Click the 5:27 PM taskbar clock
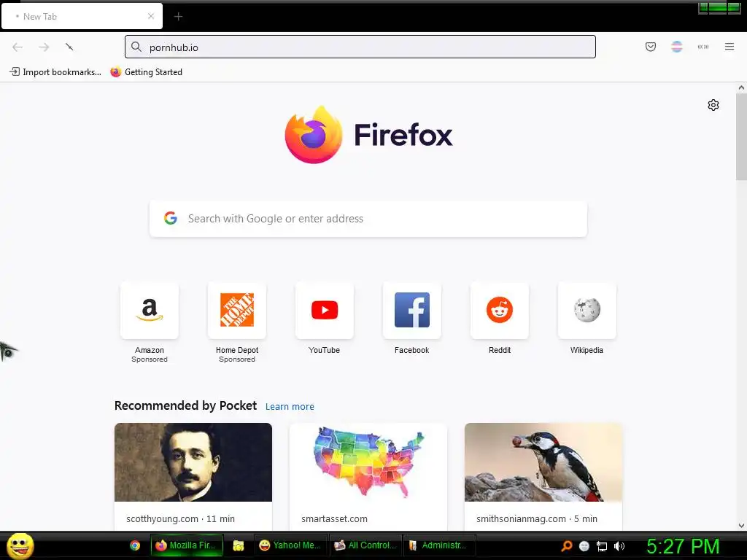The height and width of the screenshot is (560, 747). tap(683, 546)
